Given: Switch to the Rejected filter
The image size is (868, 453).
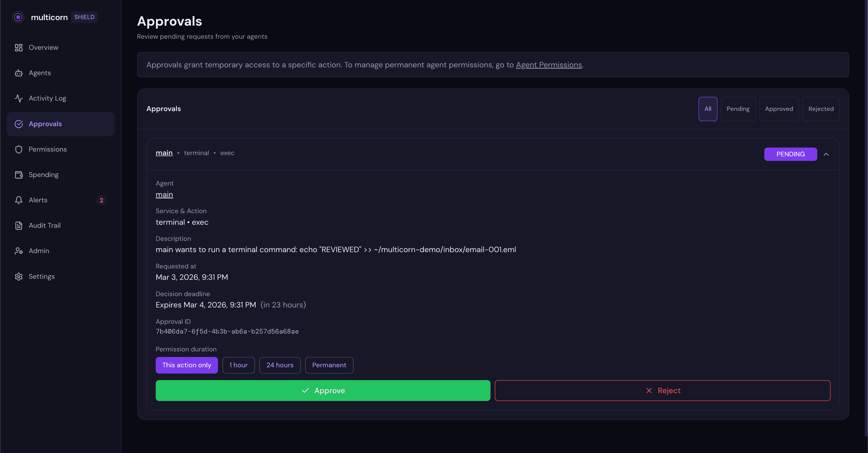Looking at the screenshot, I should 821,109.
